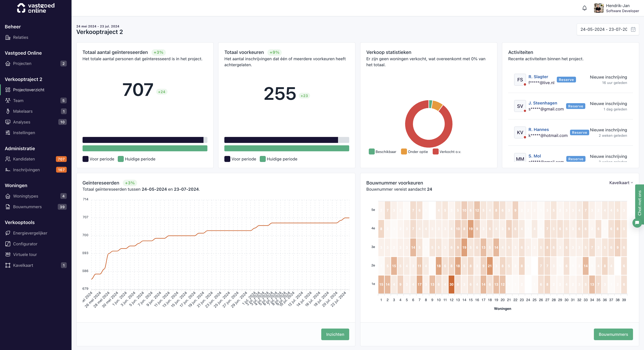This screenshot has height=350, width=644.
Task: Click heatmap cell with value 30
Action: pos(451,284)
